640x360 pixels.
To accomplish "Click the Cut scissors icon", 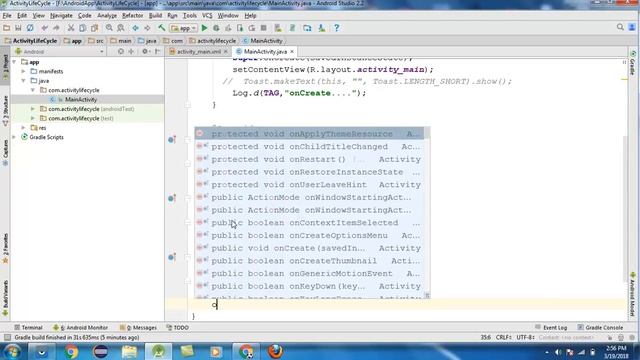I will [x=71, y=28].
